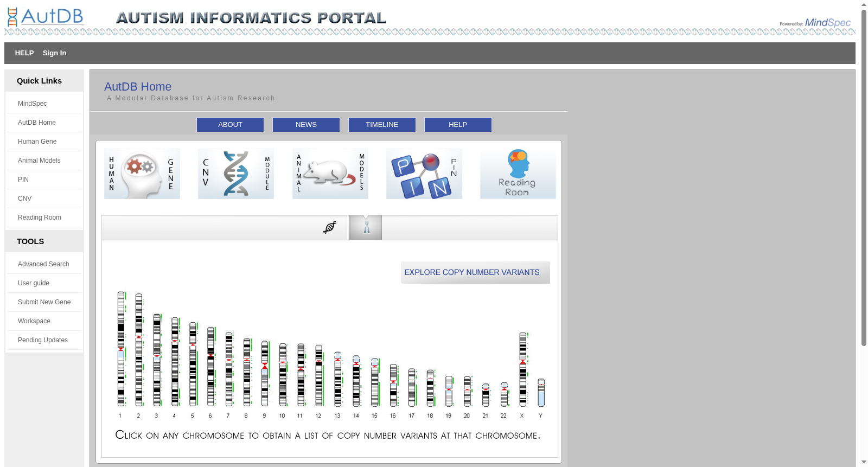Viewport: 868px width, 467px height.
Task: Select chromosome 6 ideogram
Action: [210, 367]
